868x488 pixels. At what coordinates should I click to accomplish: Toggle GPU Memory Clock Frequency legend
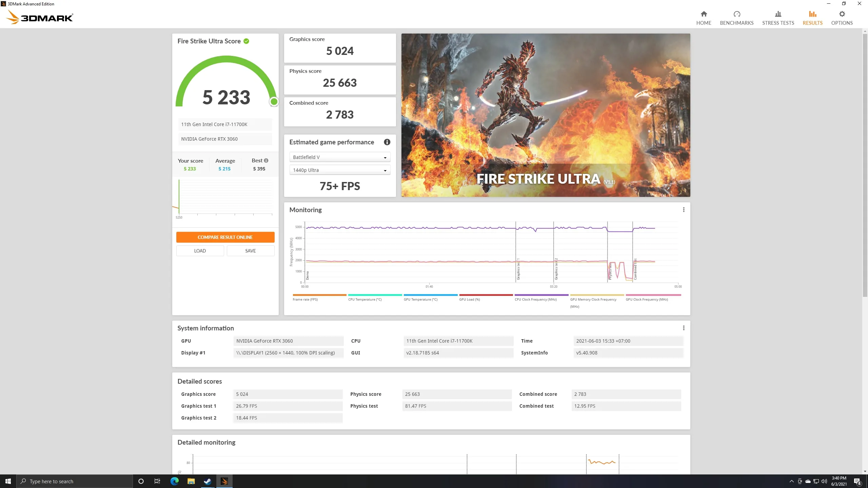[597, 301]
